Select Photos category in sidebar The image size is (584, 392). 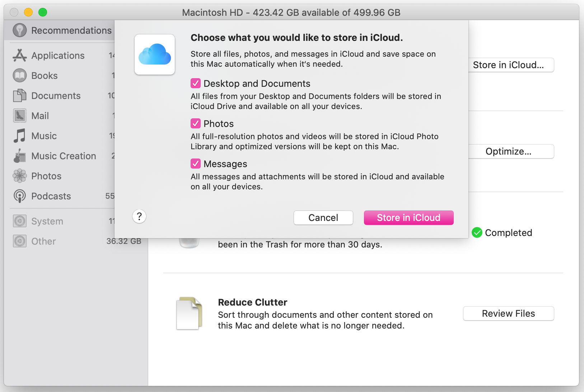pyautogui.click(x=60, y=176)
